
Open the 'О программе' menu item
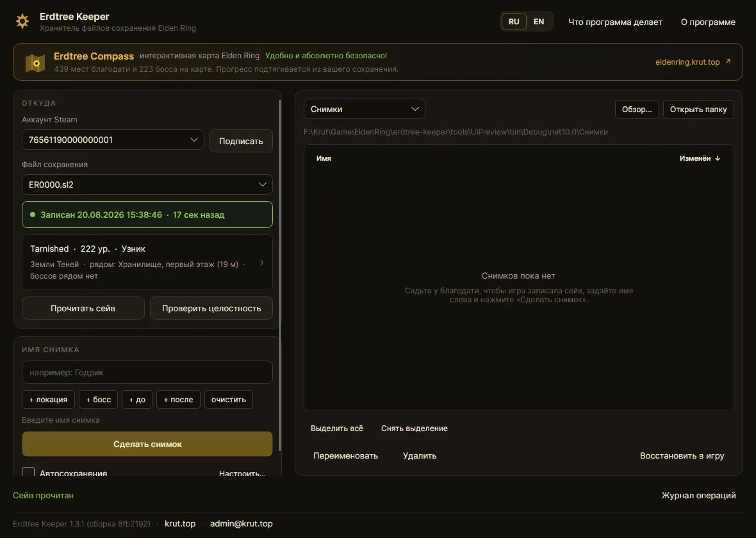(x=708, y=22)
